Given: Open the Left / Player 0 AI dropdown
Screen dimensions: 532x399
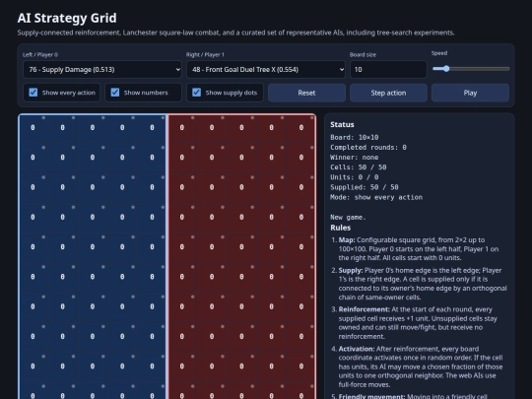Looking at the screenshot, I should click(102, 70).
